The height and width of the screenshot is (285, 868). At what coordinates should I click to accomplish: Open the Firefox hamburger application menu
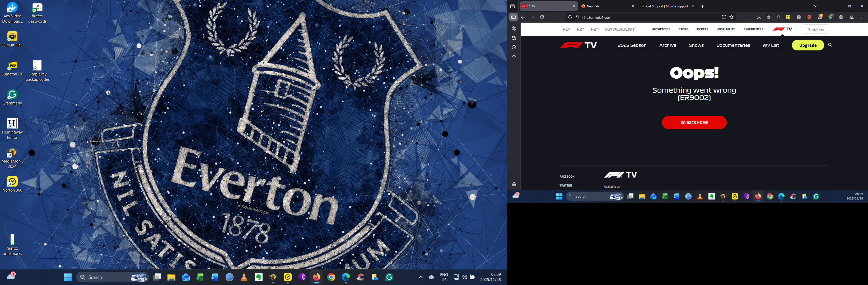[862, 17]
